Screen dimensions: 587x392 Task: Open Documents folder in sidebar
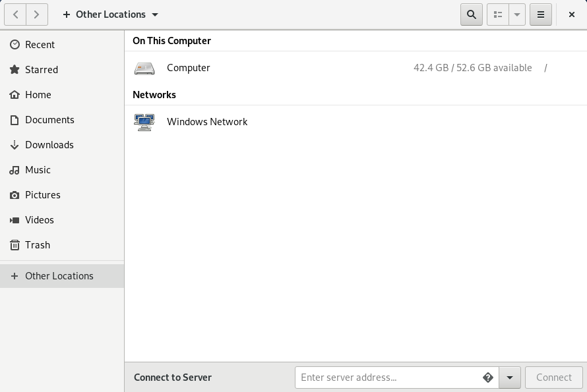click(x=49, y=120)
